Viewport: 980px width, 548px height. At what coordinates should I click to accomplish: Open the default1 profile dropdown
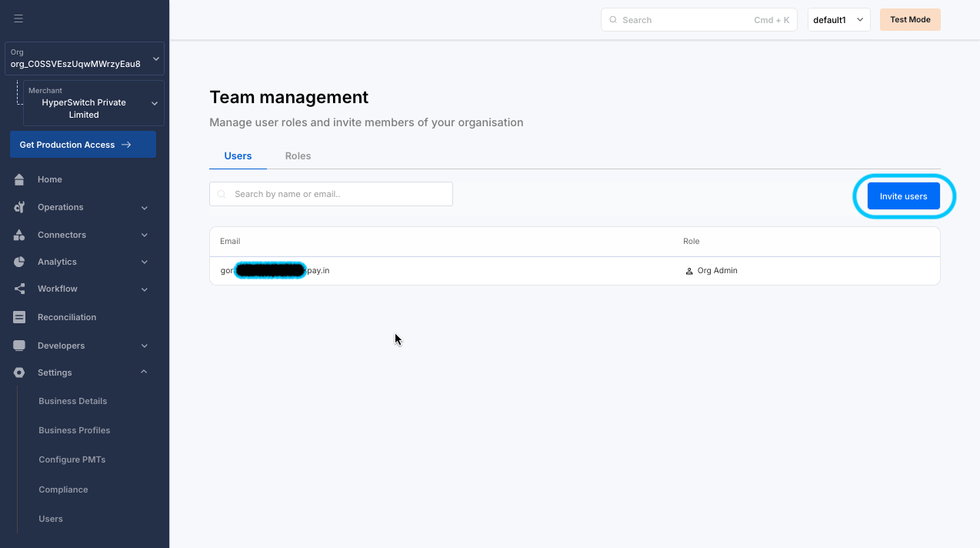[838, 20]
